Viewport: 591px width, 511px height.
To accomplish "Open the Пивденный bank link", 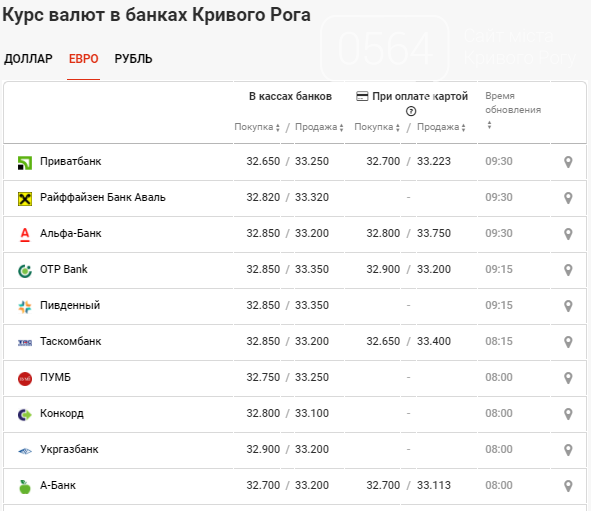I will tap(70, 305).
